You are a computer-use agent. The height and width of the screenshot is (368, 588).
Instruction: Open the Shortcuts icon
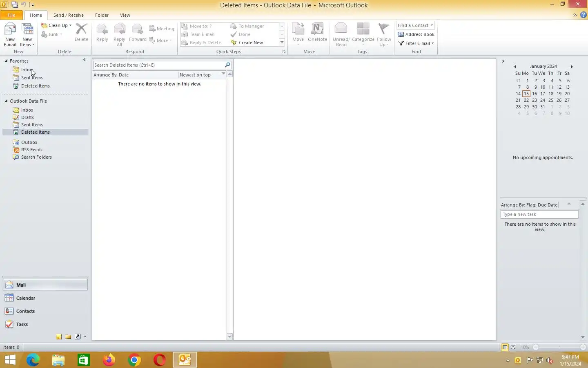78,337
